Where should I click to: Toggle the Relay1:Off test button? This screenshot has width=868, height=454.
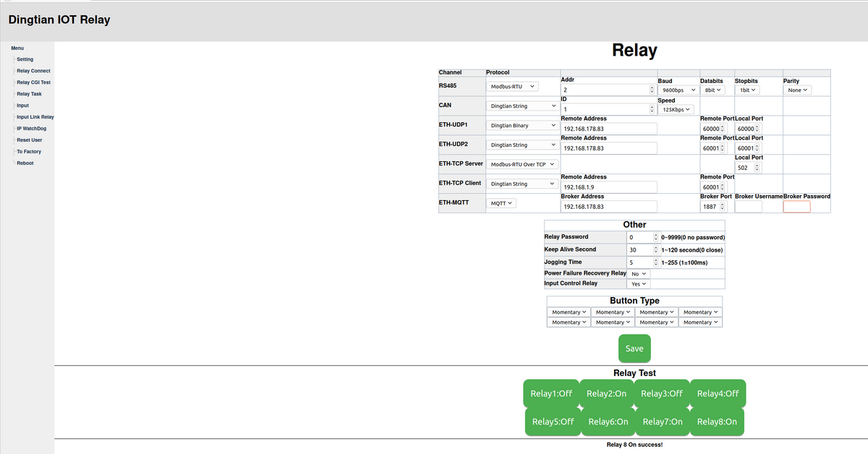point(551,393)
